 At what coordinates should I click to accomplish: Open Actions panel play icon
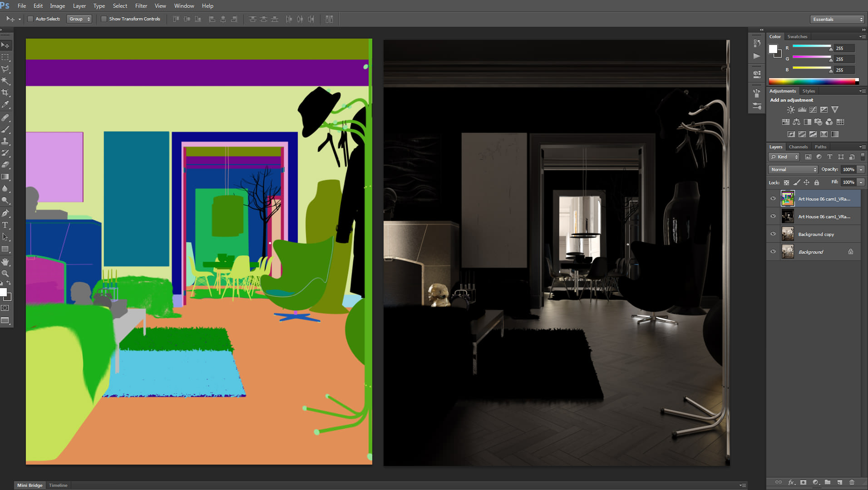click(x=756, y=56)
